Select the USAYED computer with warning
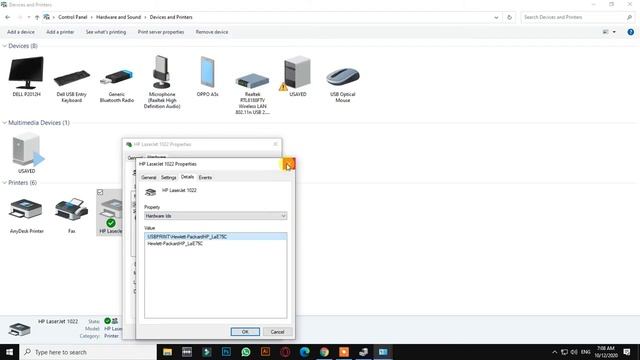Viewport: 640px width, 360px height. click(297, 76)
